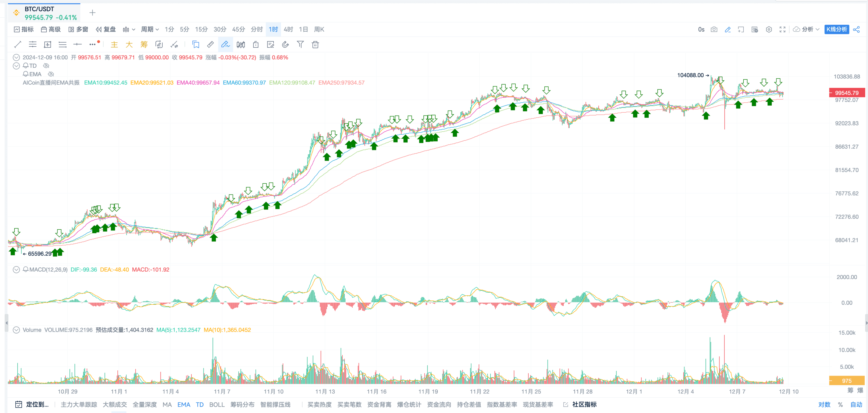The height and width of the screenshot is (413, 868).
Task: Switch to 1分 timeframe
Action: pyautogui.click(x=170, y=29)
